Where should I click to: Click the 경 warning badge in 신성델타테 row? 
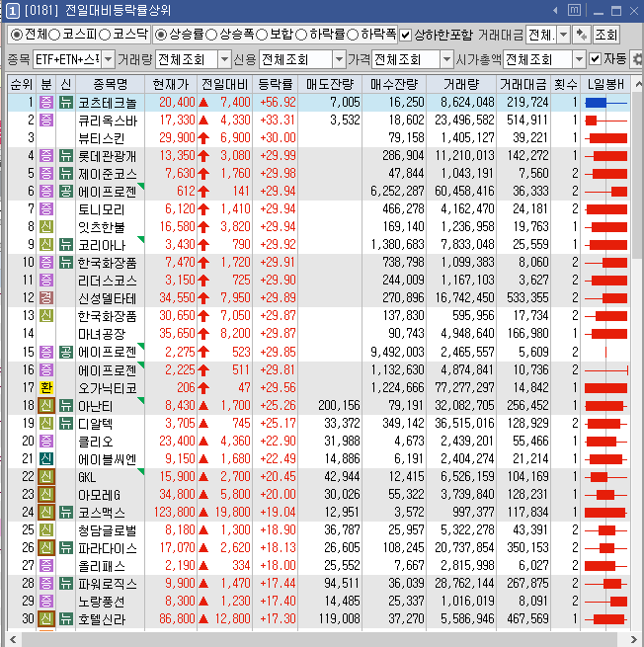[x=46, y=298]
